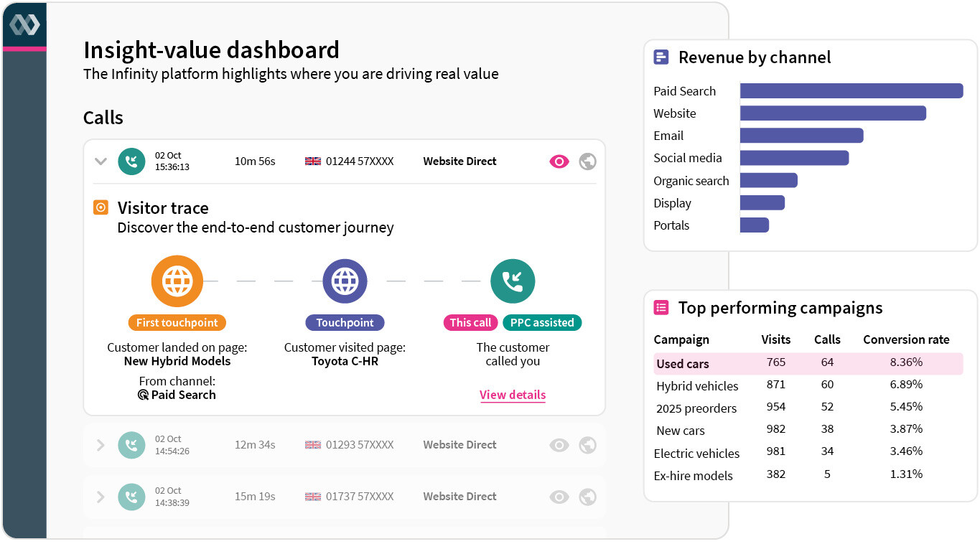Screen dimensions: 980x544
Task: Click the PPC assisted badge
Action: 542,323
